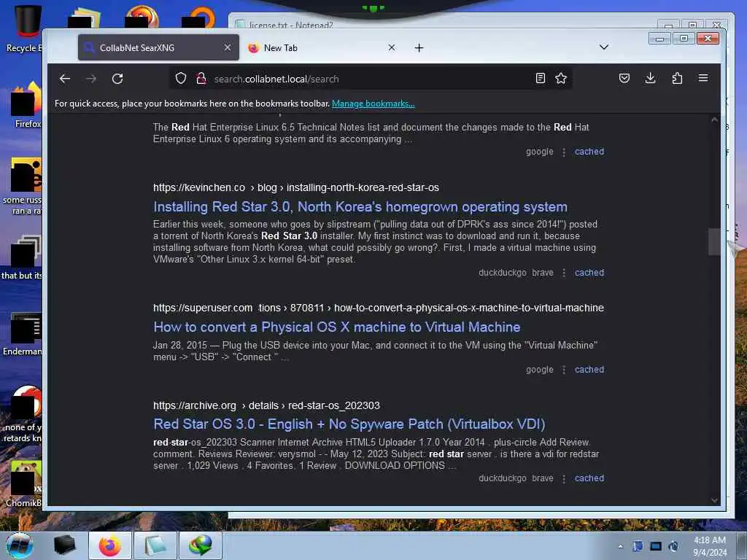Click the scrollbar down arrow

point(714,500)
